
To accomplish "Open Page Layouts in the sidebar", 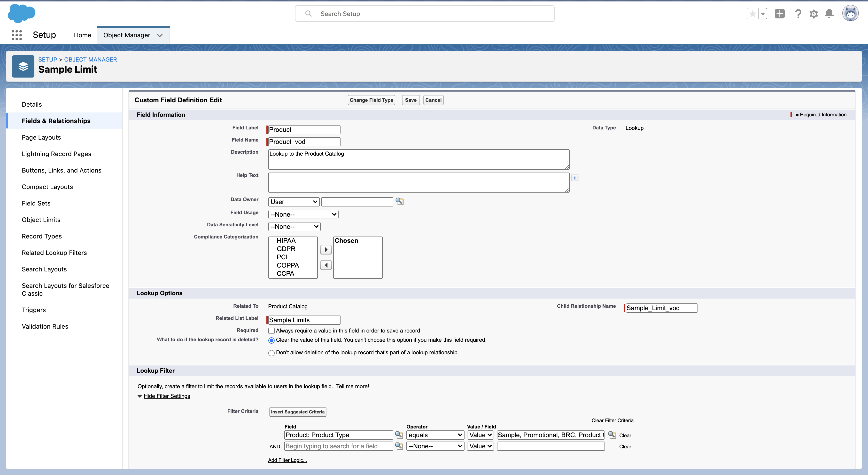I will (x=41, y=137).
